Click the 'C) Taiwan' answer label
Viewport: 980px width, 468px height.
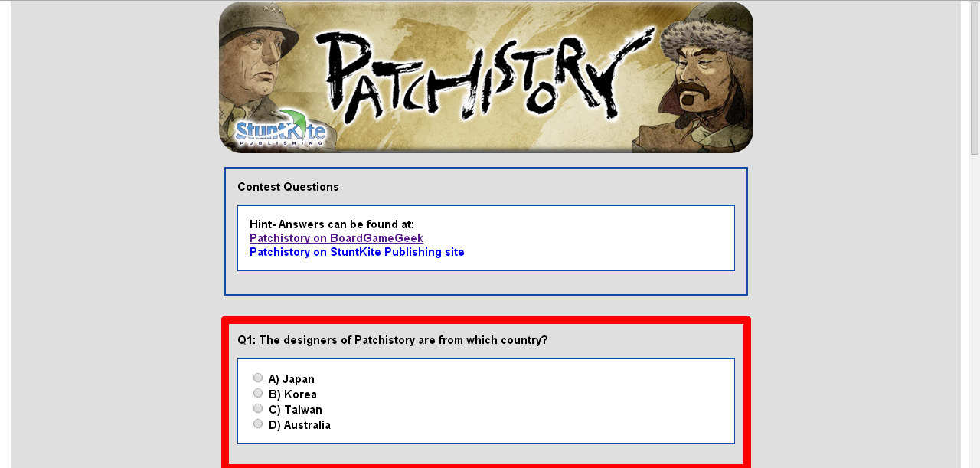295,410
